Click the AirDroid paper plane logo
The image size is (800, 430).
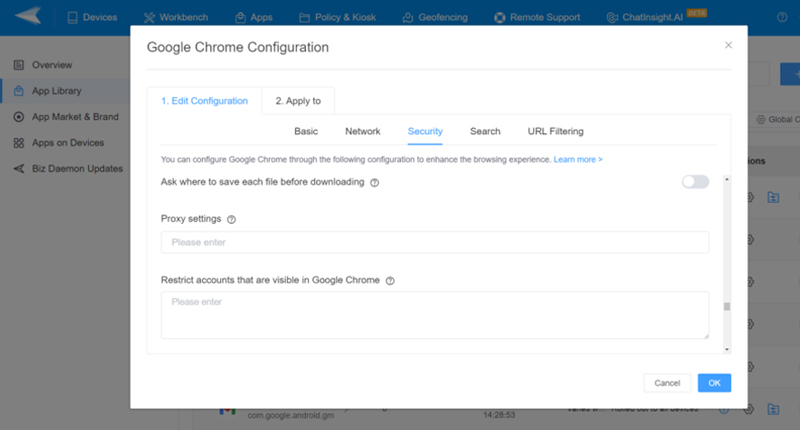[x=29, y=16]
